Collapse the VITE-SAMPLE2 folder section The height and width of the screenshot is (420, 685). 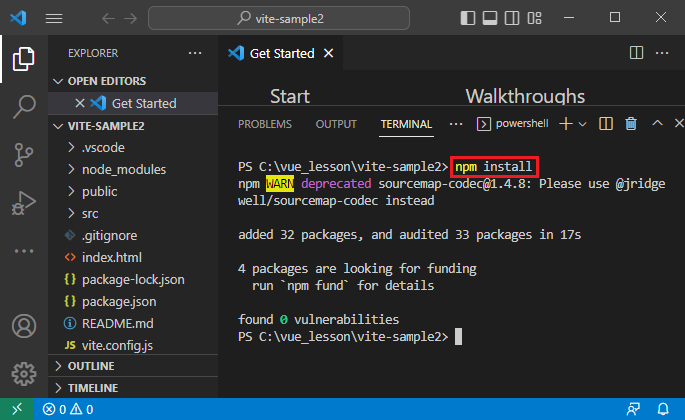point(133,126)
